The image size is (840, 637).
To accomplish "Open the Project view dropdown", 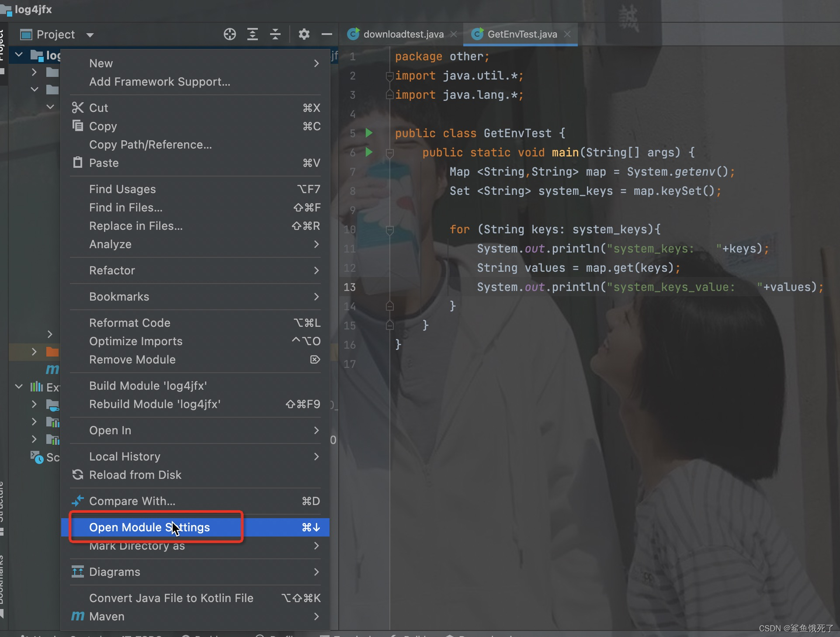I will pyautogui.click(x=90, y=35).
